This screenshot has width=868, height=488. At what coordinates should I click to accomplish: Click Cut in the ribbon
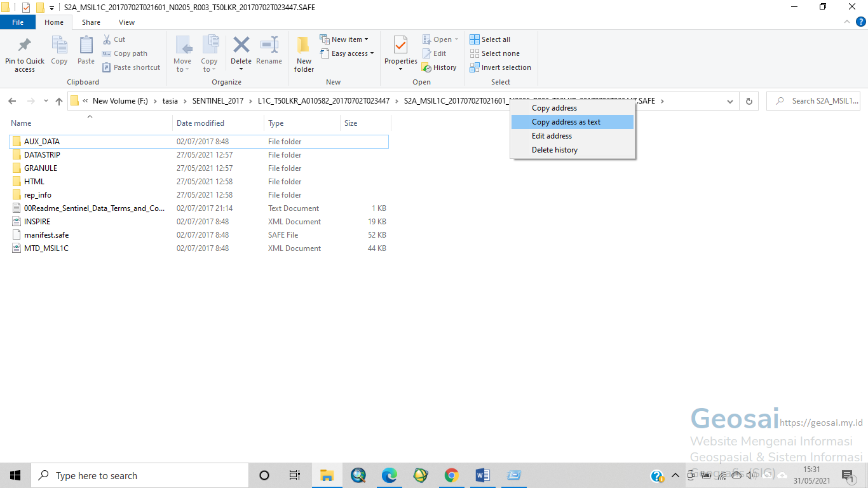(x=114, y=39)
